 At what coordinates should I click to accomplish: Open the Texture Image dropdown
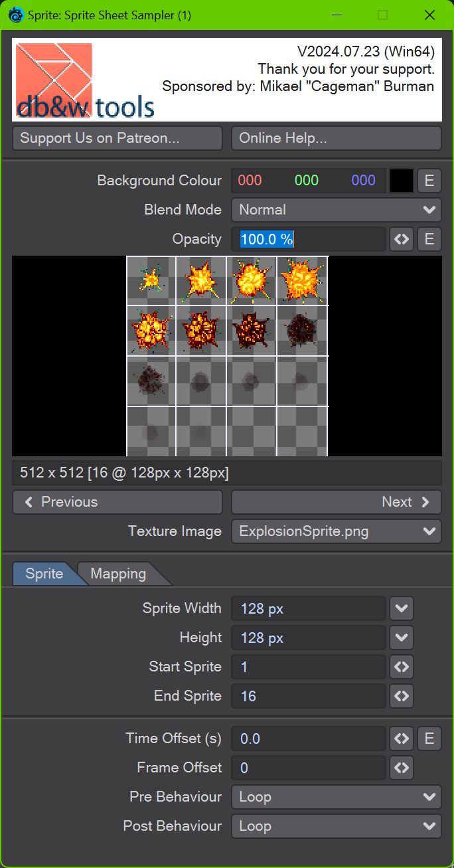[x=337, y=531]
